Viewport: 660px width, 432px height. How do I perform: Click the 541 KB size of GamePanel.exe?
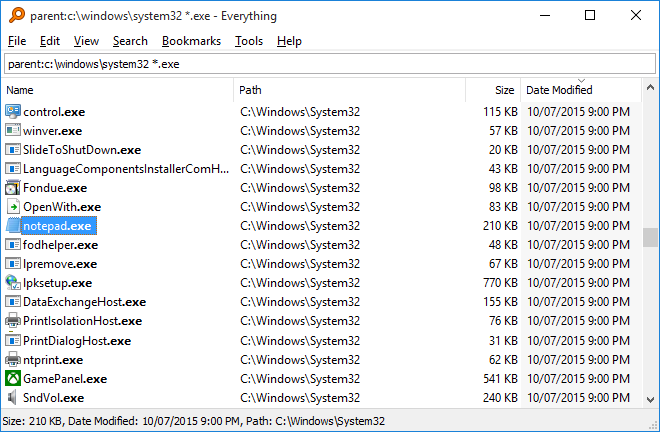click(500, 379)
